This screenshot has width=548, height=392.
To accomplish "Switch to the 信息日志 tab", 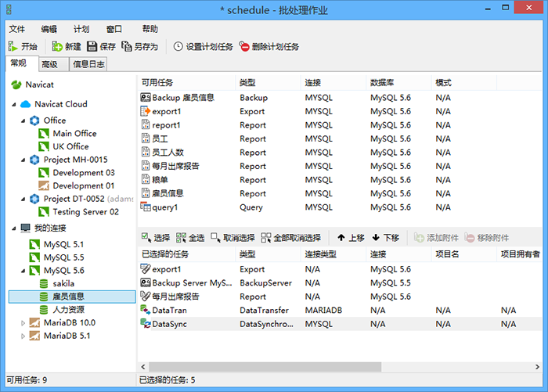I will tap(88, 64).
